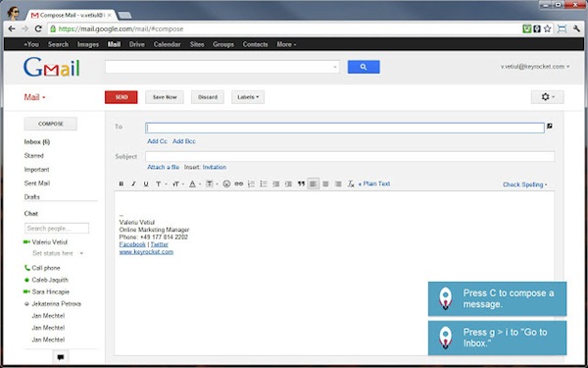The height and width of the screenshot is (368, 588).
Task: Increase the indent
Action: coord(288,184)
